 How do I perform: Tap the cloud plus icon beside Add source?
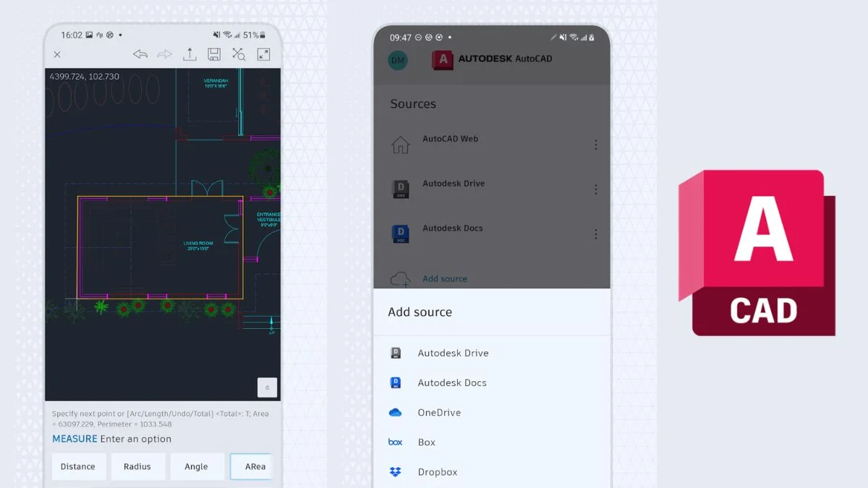pos(400,279)
